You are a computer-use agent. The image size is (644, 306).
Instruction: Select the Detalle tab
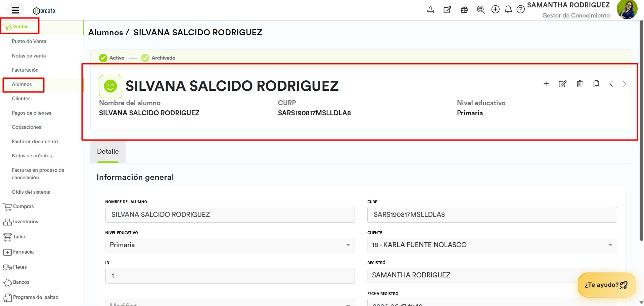pos(108,152)
